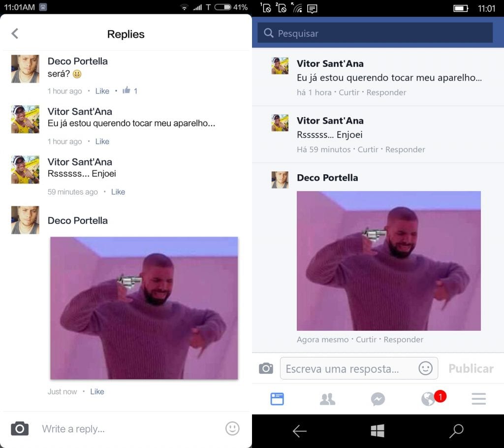Tap Responder under the Agora mesmo image
This screenshot has height=448, width=504.
point(404,340)
